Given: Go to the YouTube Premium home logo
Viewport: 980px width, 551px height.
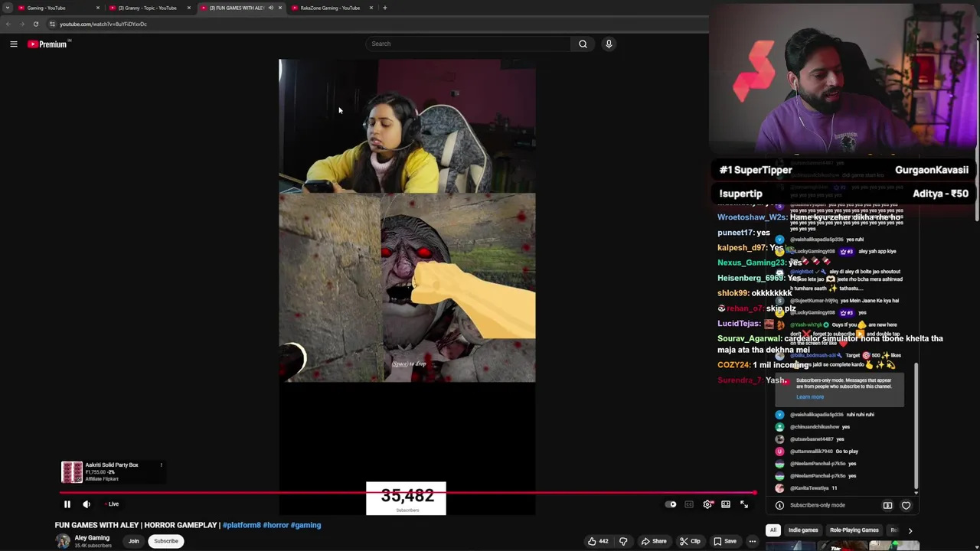Looking at the screenshot, I should point(48,44).
